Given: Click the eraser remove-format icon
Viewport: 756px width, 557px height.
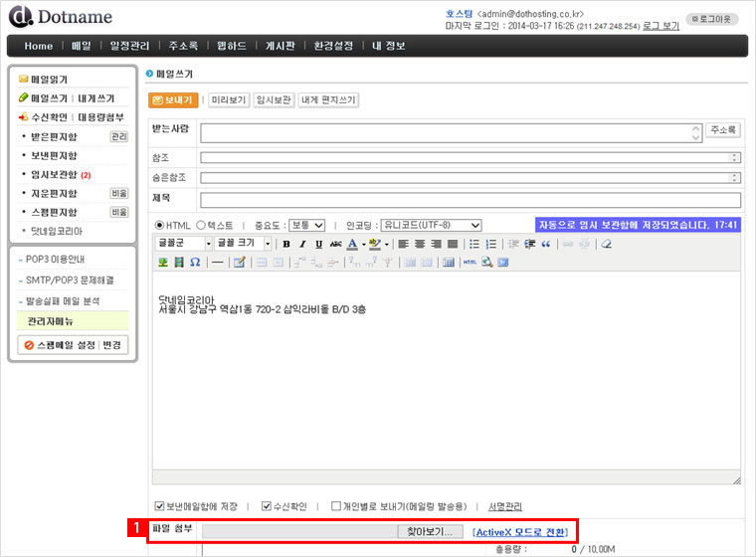Looking at the screenshot, I should (606, 244).
